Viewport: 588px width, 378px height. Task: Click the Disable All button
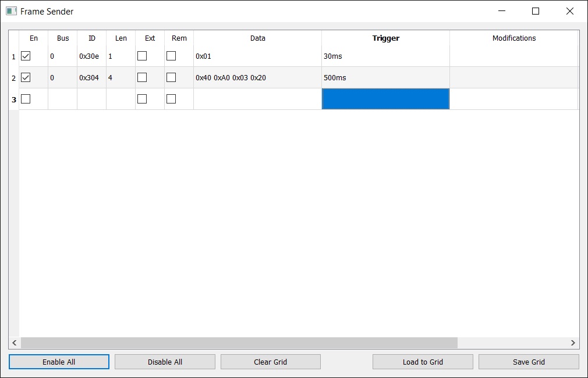point(165,362)
